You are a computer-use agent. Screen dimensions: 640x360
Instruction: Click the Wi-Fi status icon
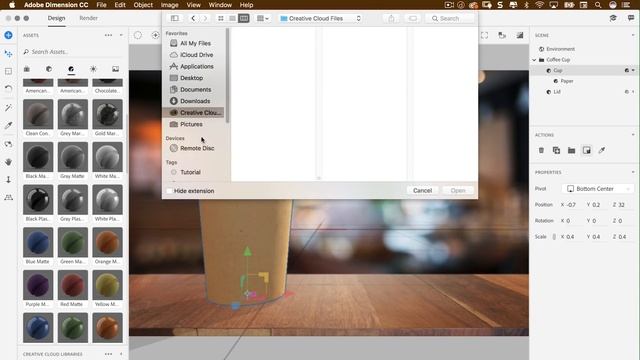point(540,5)
